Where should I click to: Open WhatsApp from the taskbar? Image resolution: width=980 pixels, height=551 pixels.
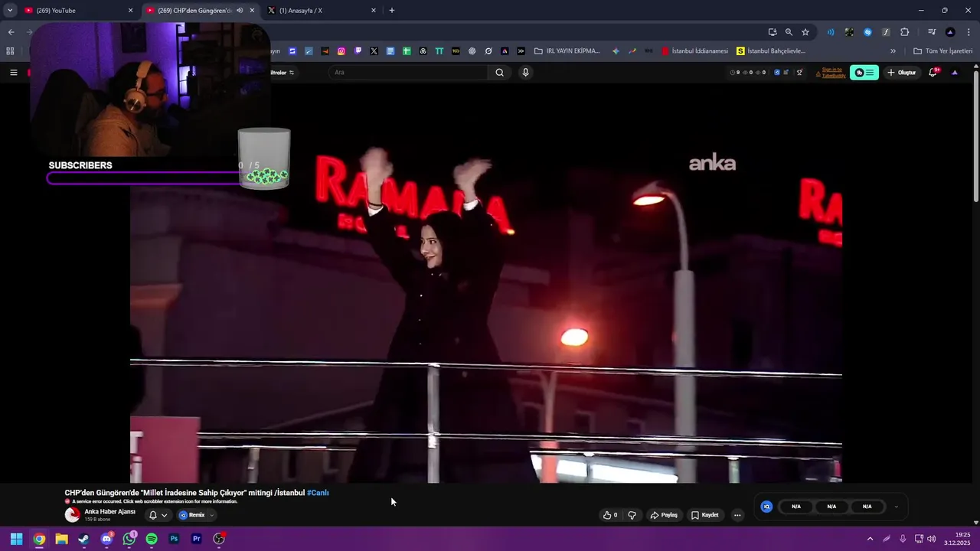coord(129,539)
